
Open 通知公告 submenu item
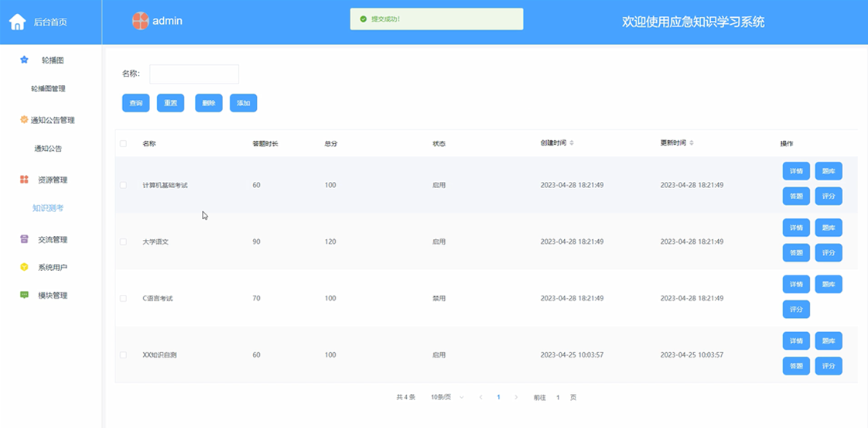point(48,149)
